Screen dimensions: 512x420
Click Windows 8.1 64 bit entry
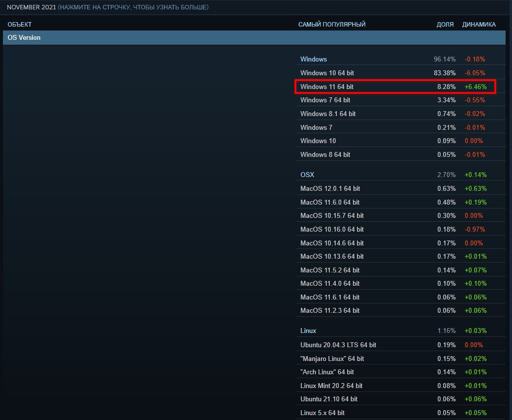pyautogui.click(x=328, y=114)
